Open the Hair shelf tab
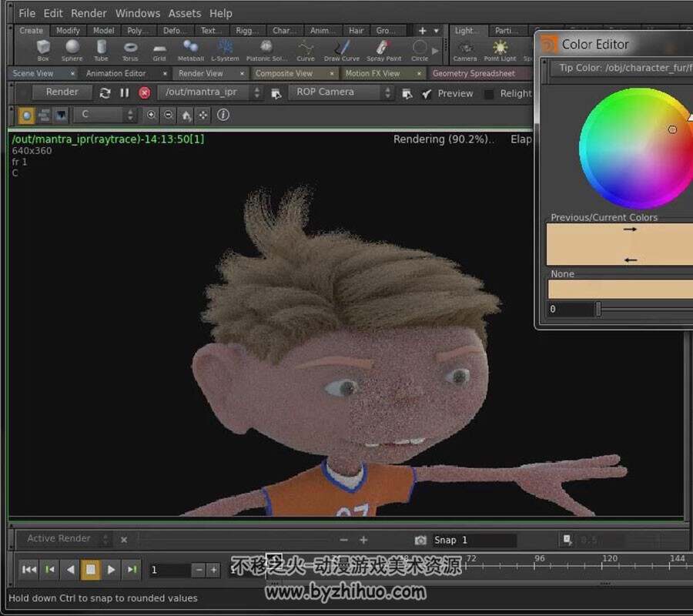693x616 pixels. (357, 31)
